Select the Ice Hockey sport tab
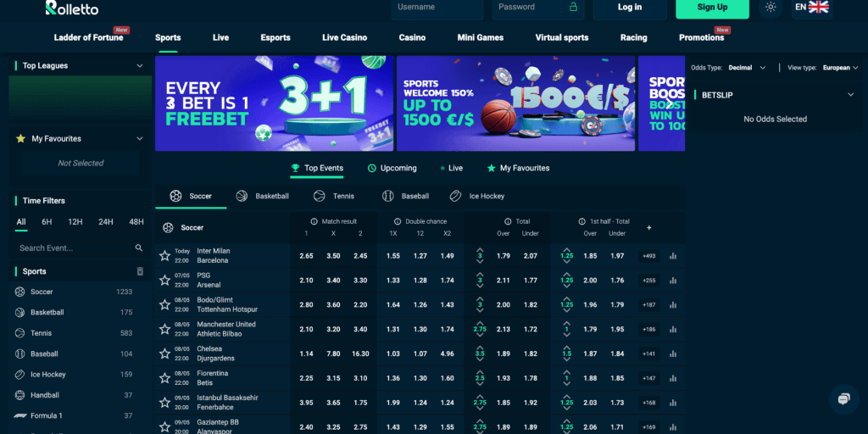The width and height of the screenshot is (868, 434). 476,196
